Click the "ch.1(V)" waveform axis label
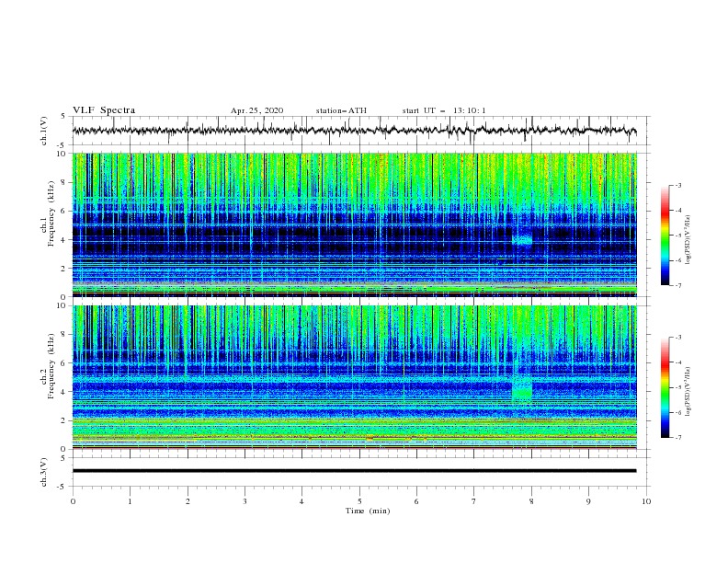Screen dimensions: 728x563 [x=44, y=131]
